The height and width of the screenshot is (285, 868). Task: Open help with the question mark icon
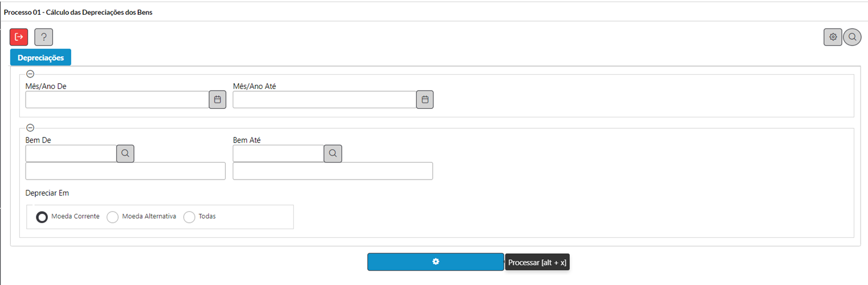(44, 37)
